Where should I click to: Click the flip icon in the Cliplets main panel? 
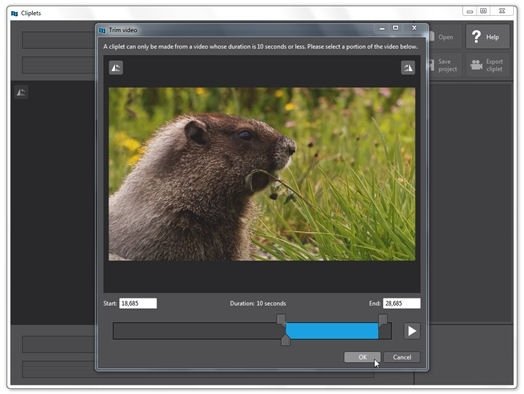pyautogui.click(x=21, y=92)
